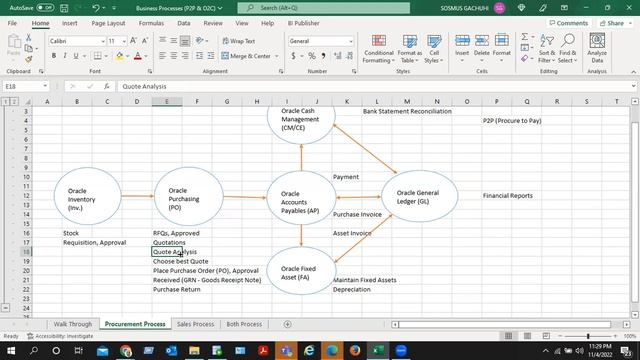Switch to the Insert ribbon tab

coord(70,23)
